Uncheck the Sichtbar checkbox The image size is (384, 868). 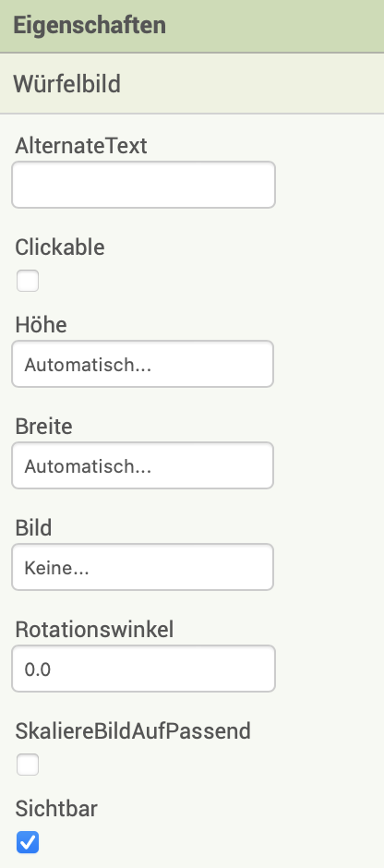point(28,842)
